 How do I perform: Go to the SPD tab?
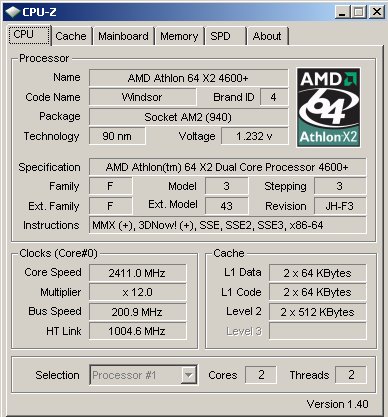226,36
